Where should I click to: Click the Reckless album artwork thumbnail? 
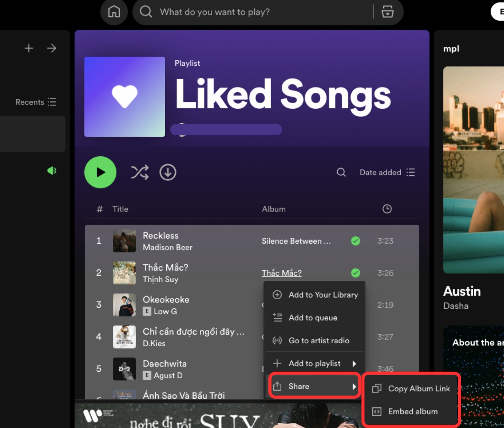[x=124, y=241]
